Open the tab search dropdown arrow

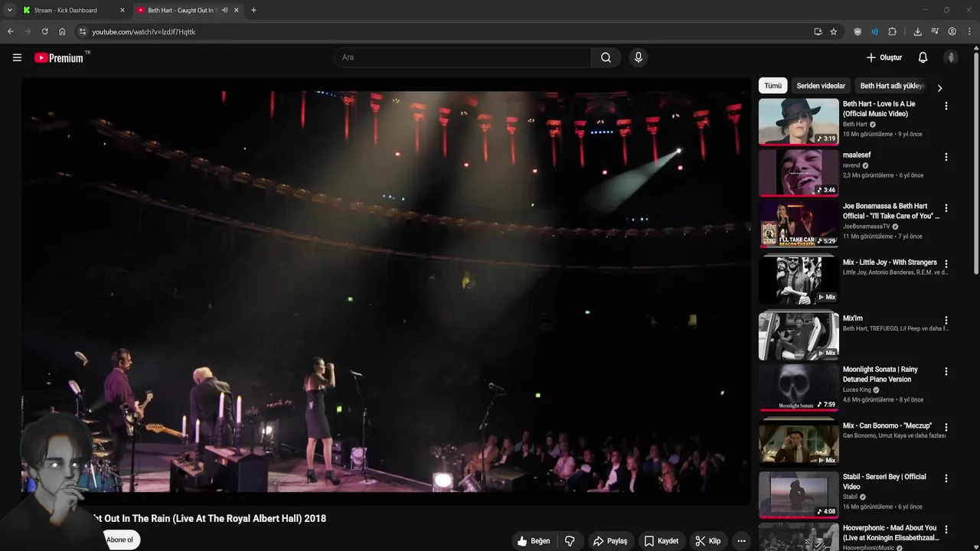(9, 10)
